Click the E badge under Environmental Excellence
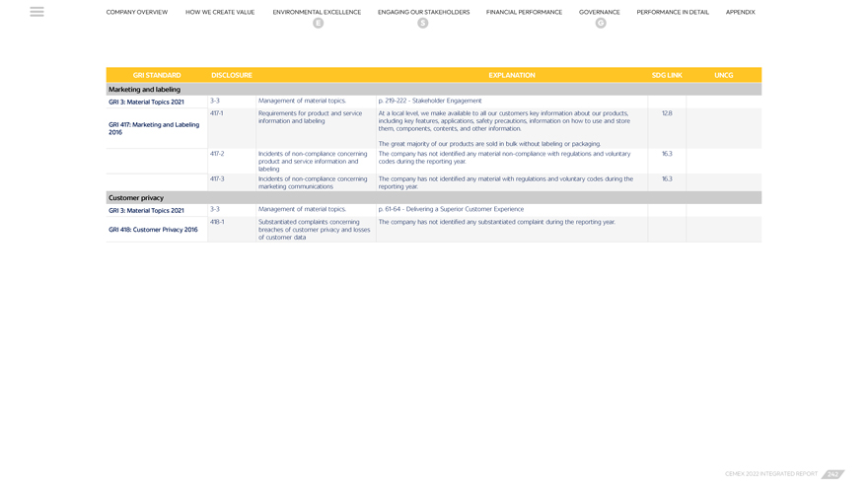Screen dimensions: 868x488 (318, 23)
